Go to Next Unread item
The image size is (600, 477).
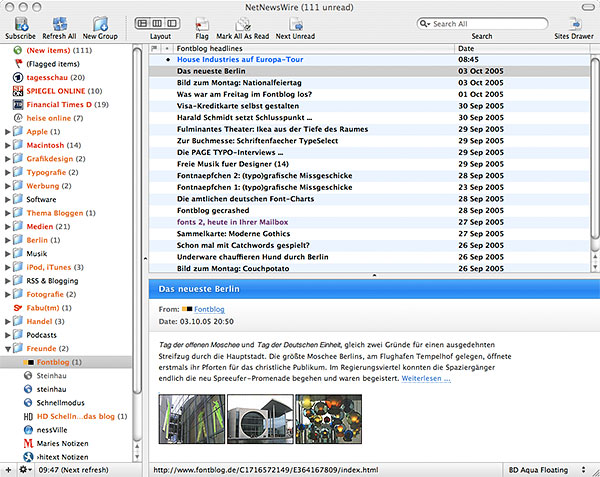point(296,25)
